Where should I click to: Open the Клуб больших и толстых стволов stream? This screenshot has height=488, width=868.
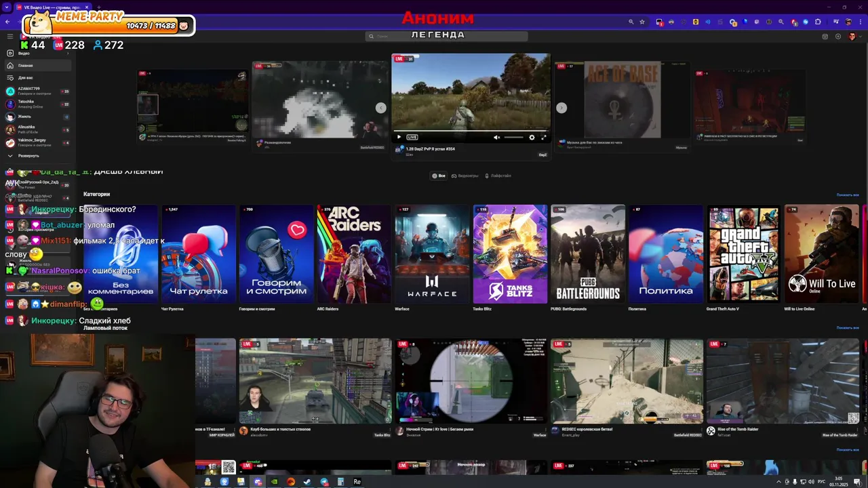point(315,382)
